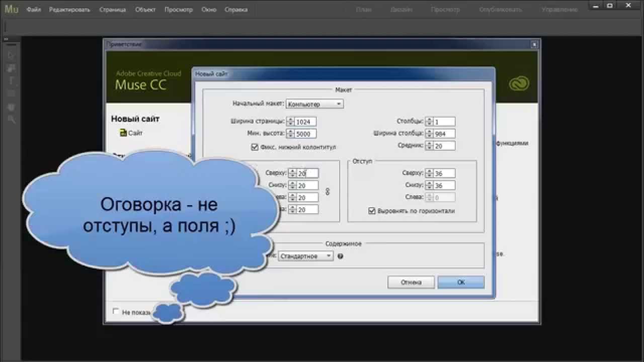Image resolution: width=644 pixels, height=362 pixels.
Task: Click the Столбцы stepper arrows
Action: tap(429, 122)
